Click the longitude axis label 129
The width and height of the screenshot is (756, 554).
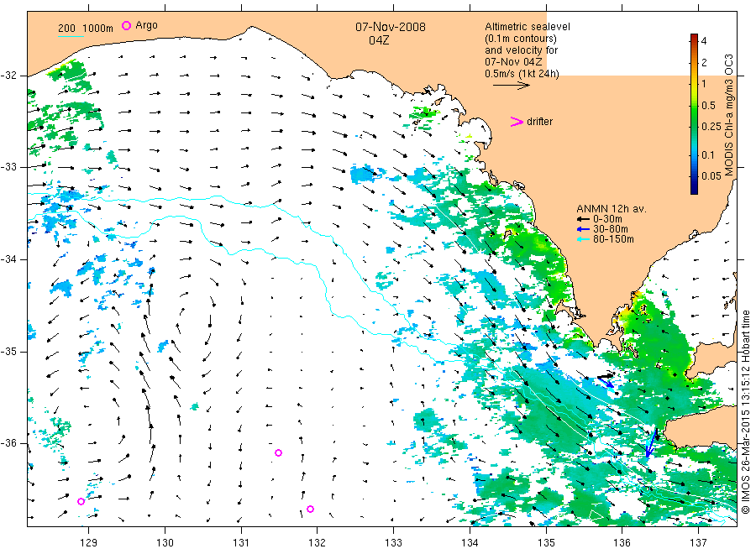click(x=89, y=543)
